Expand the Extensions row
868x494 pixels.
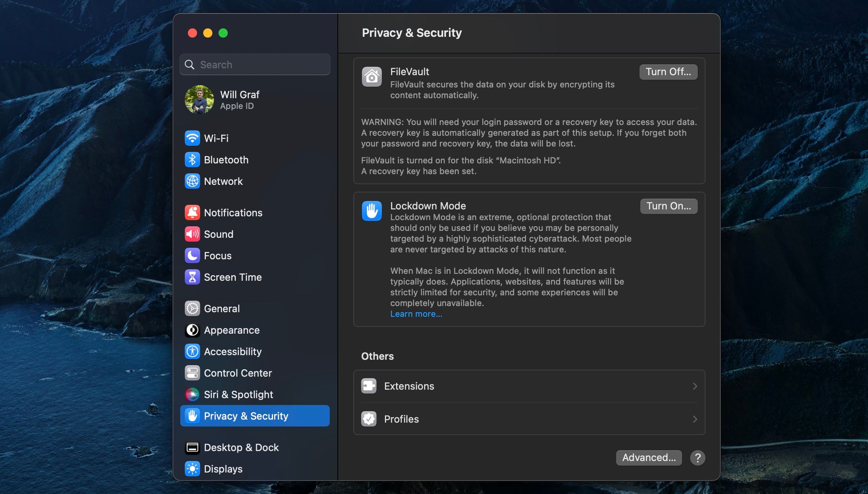(529, 386)
